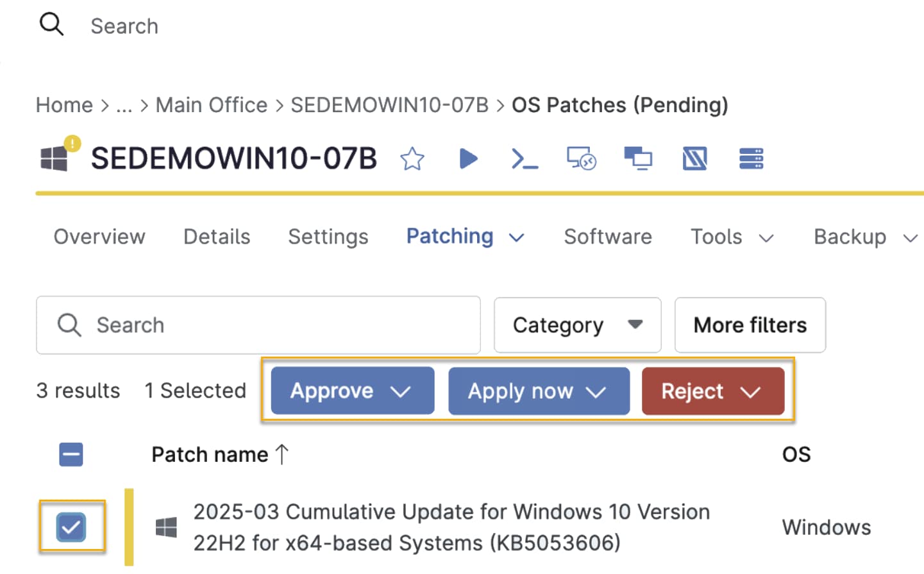This screenshot has height=574, width=924.
Task: Navigate to Main Office in the breadcrumb
Action: tap(211, 105)
